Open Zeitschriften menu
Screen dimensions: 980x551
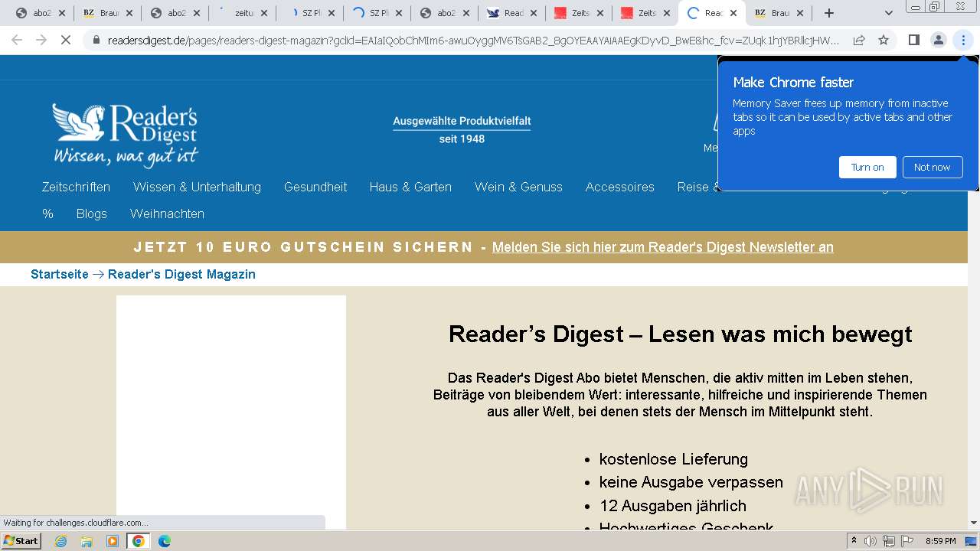[76, 187]
